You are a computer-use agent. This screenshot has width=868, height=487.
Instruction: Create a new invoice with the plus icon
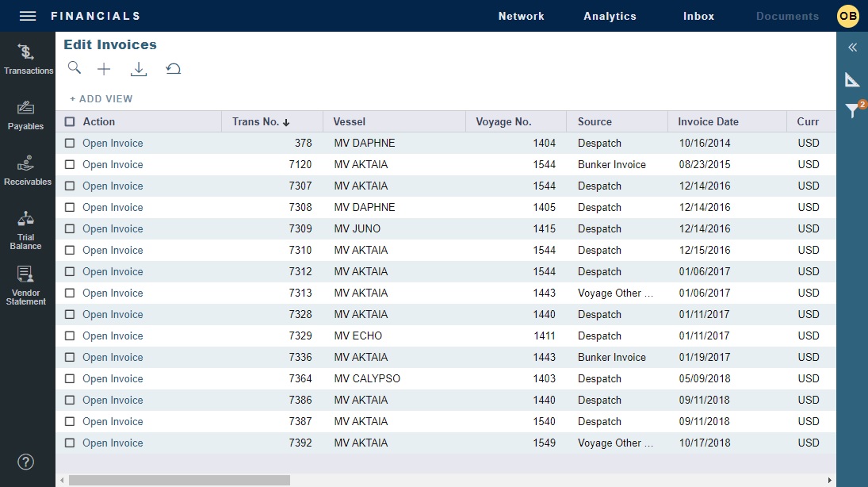tap(104, 68)
